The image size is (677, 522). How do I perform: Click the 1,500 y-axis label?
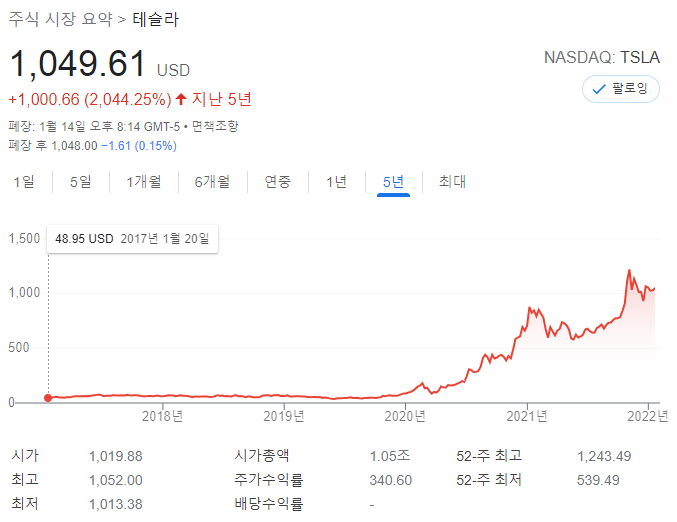tap(24, 238)
